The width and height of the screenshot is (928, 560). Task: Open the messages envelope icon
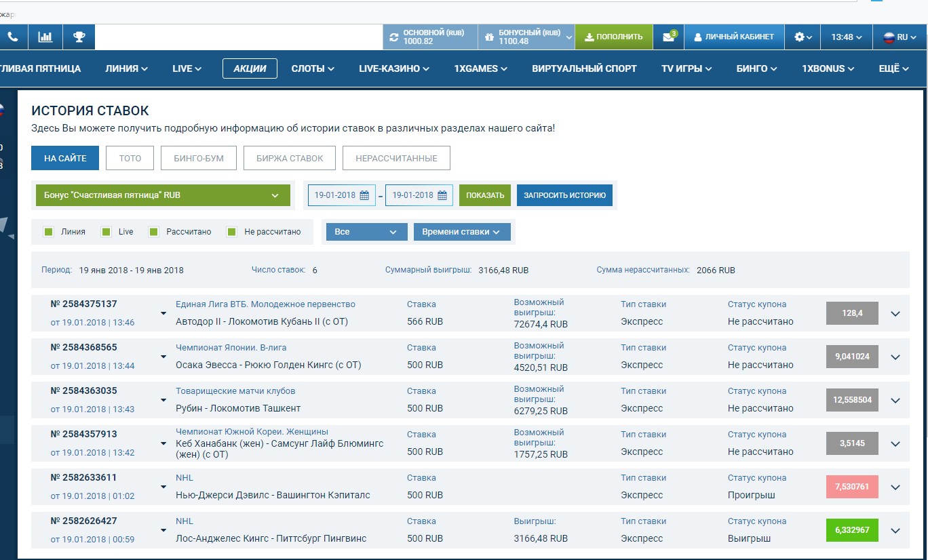pos(669,37)
